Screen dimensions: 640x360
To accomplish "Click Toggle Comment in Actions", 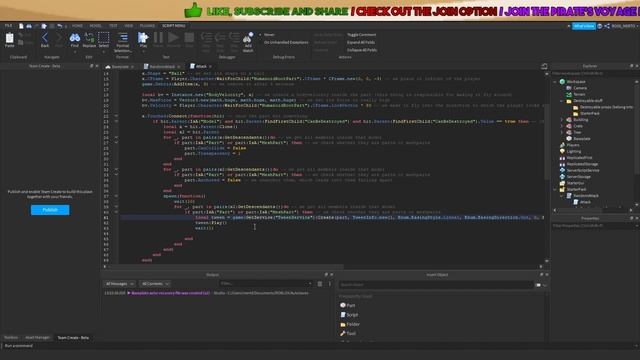I will [361, 35].
